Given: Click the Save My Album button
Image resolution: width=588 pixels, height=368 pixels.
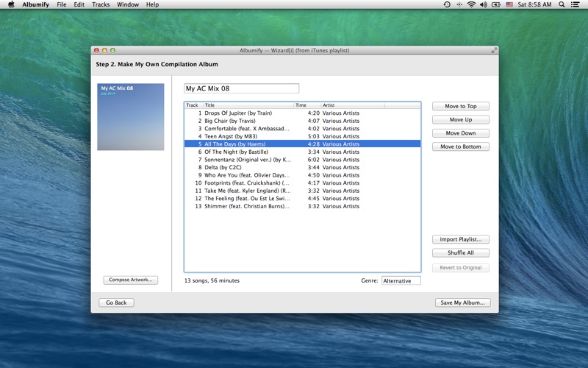Looking at the screenshot, I should tap(463, 302).
